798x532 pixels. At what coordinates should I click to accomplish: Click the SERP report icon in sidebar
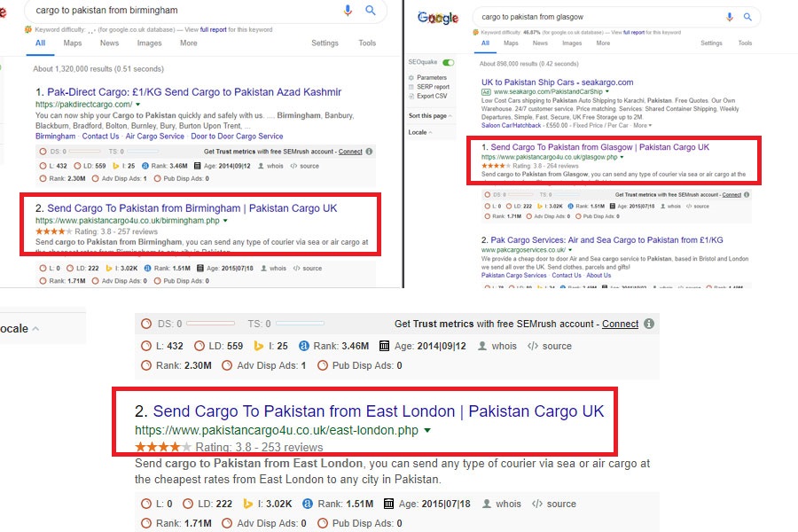tap(411, 87)
